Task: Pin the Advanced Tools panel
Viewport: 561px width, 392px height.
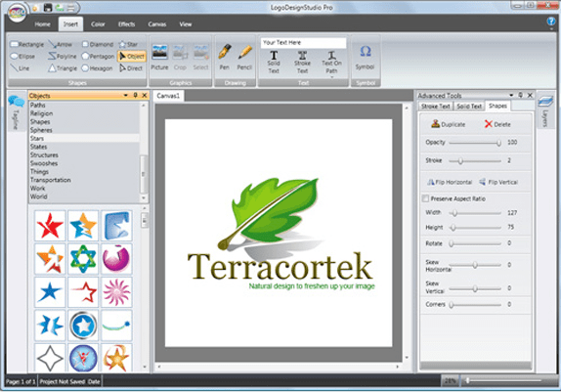Action: coord(521,95)
